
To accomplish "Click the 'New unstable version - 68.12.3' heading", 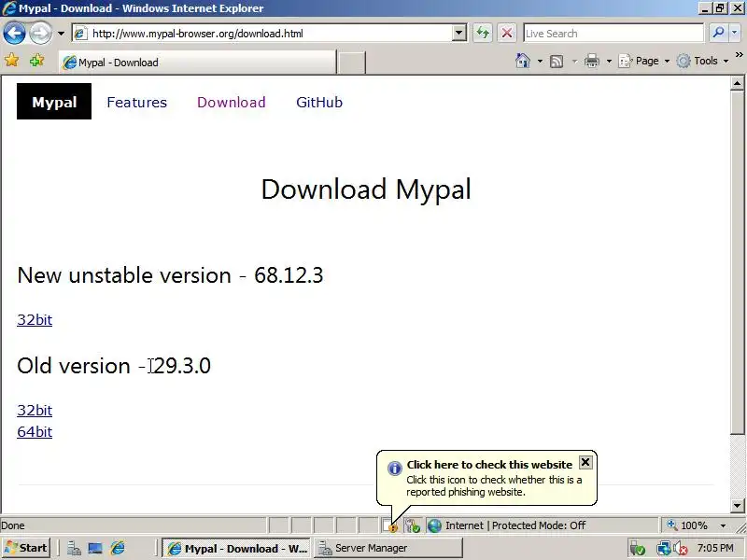I will (170, 275).
